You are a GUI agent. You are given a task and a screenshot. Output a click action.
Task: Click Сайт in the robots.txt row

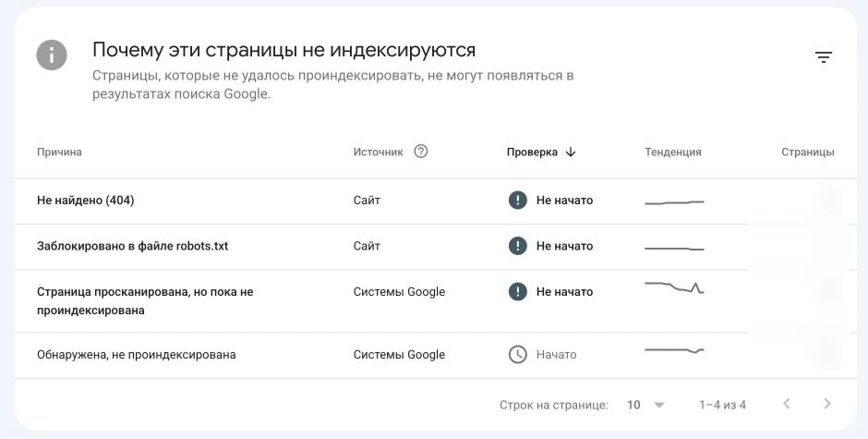(x=367, y=246)
